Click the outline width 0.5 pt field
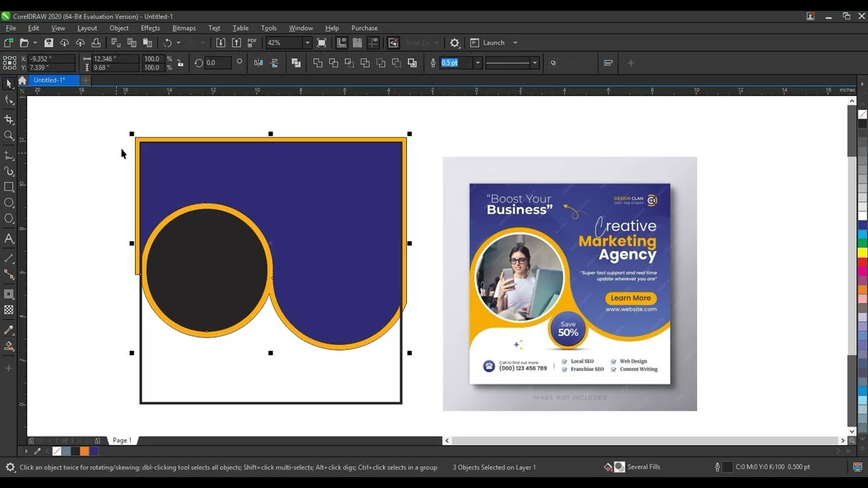This screenshot has height=488, width=868. click(456, 63)
